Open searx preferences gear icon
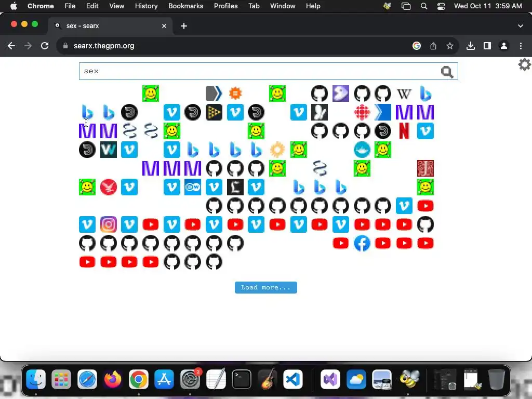This screenshot has height=399, width=532. tap(524, 64)
